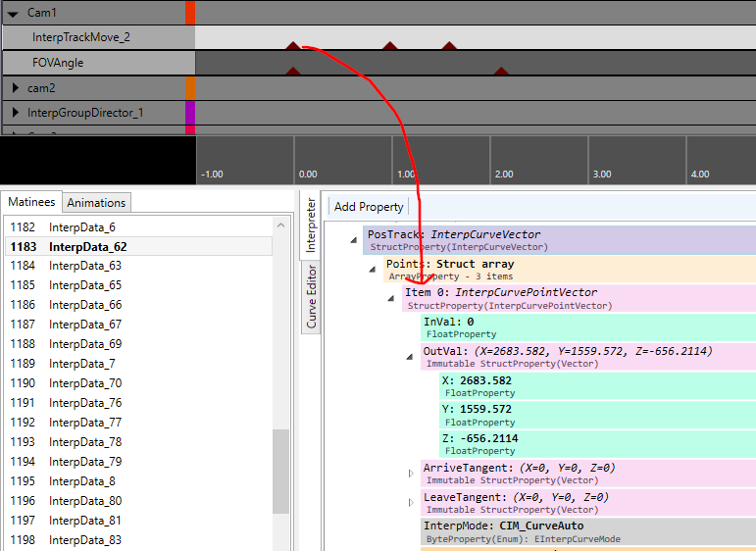This screenshot has height=551, width=756.
Task: Select InterpData_6 in the list
Action: (x=139, y=227)
